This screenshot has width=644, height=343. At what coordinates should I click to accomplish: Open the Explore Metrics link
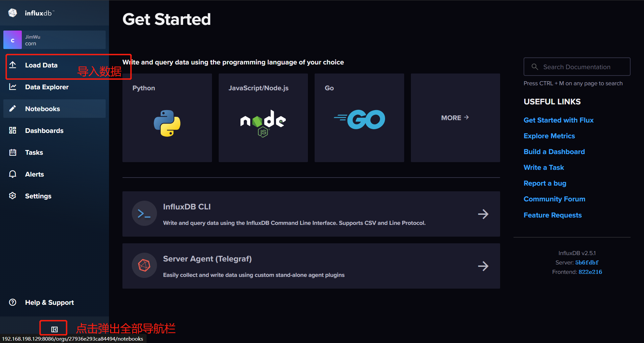549,136
